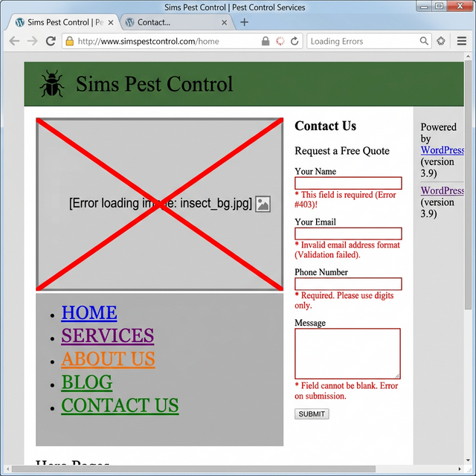Click the WordPress icon on the Contact tab
The width and height of the screenshot is (476, 476).
129,22
